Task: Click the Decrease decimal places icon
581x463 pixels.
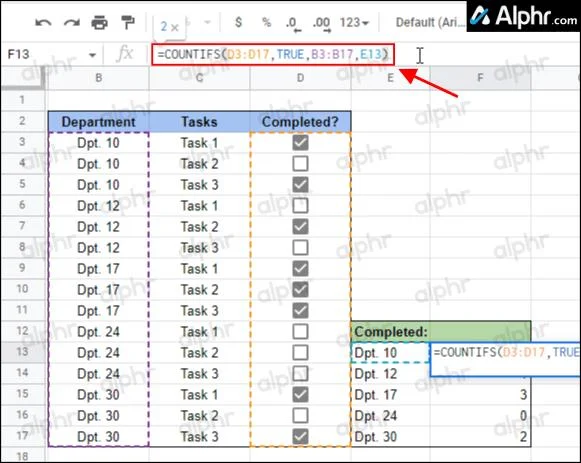Action: tap(293, 24)
